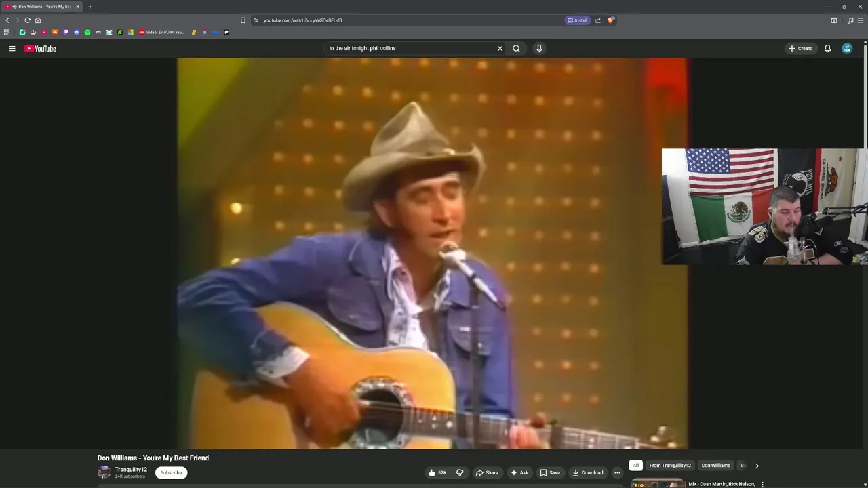This screenshot has width=868, height=488.
Task: Select the Don Williams chip
Action: [715, 466]
